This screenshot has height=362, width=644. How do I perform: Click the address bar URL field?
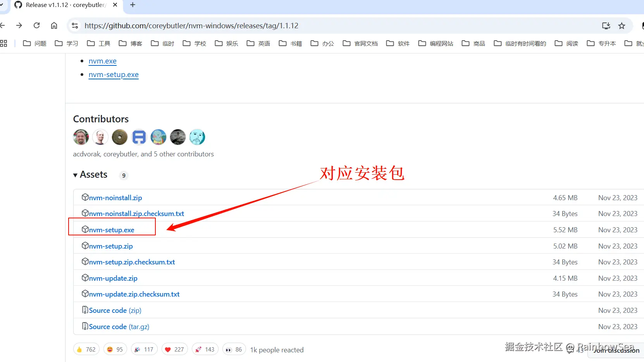[191, 26]
